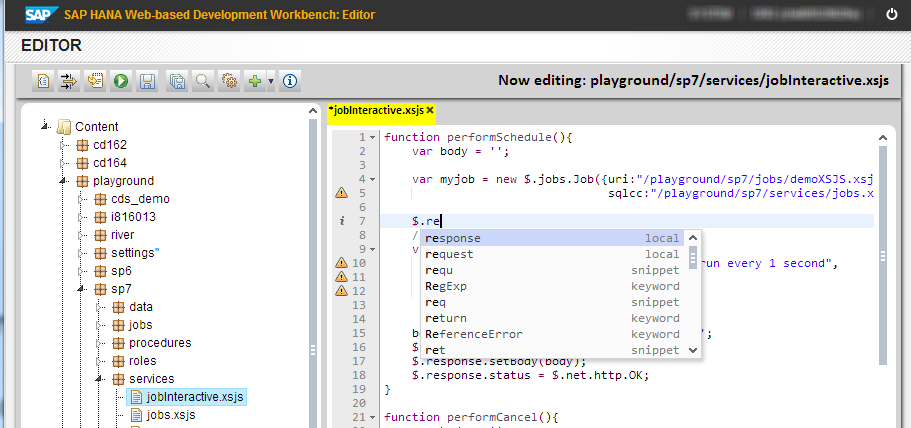Click the file icon beside jobs.xsjs
The width and height of the screenshot is (911, 428).
[137, 415]
